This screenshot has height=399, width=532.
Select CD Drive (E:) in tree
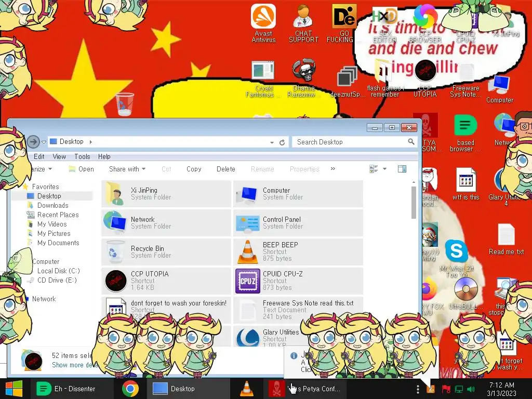tap(57, 280)
